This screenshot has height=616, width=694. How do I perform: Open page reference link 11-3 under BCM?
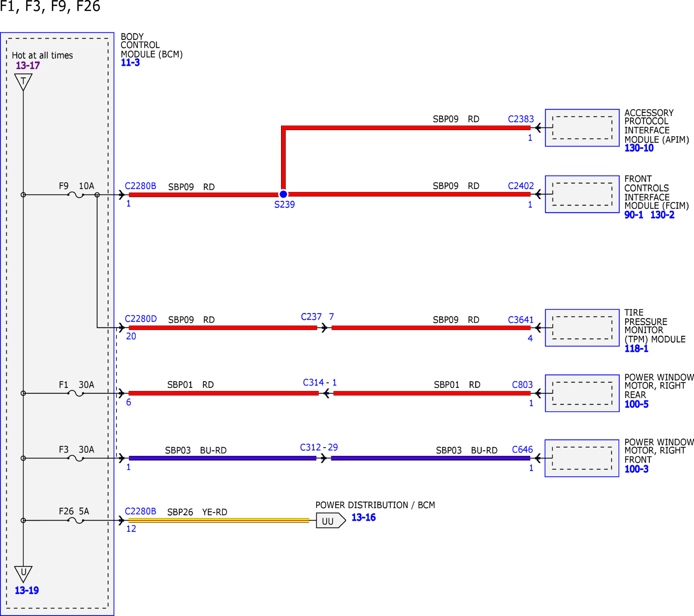[x=130, y=63]
